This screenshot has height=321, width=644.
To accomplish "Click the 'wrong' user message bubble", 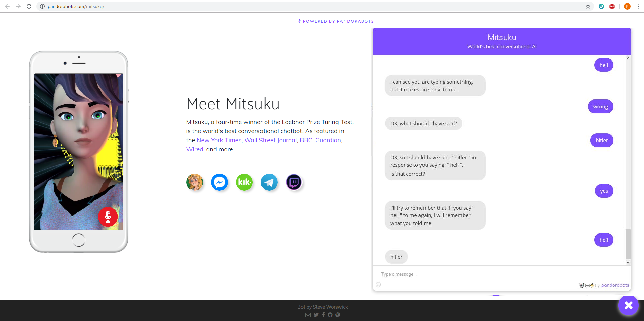I will click(600, 107).
